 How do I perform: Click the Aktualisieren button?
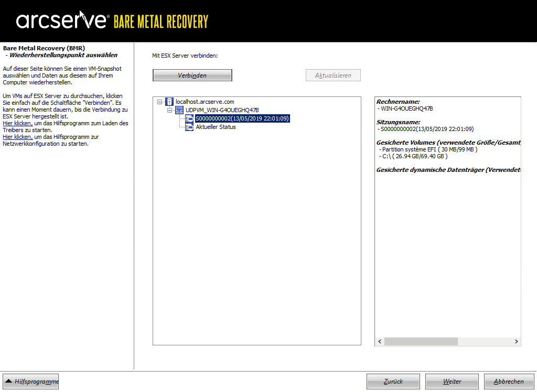pyautogui.click(x=333, y=75)
